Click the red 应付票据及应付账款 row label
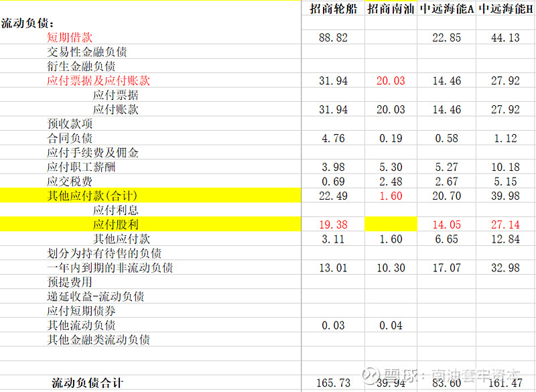 coord(98,80)
